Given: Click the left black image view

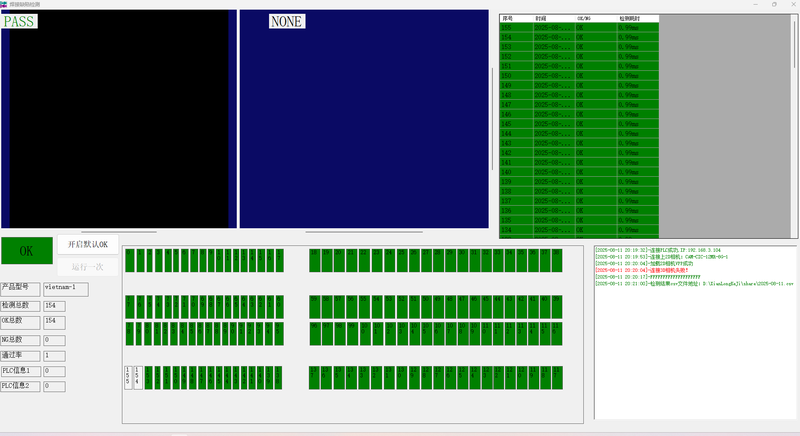Looking at the screenshot, I should [x=118, y=119].
